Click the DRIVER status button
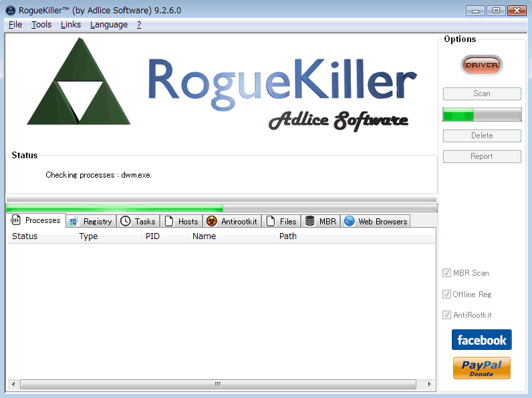 tap(481, 65)
